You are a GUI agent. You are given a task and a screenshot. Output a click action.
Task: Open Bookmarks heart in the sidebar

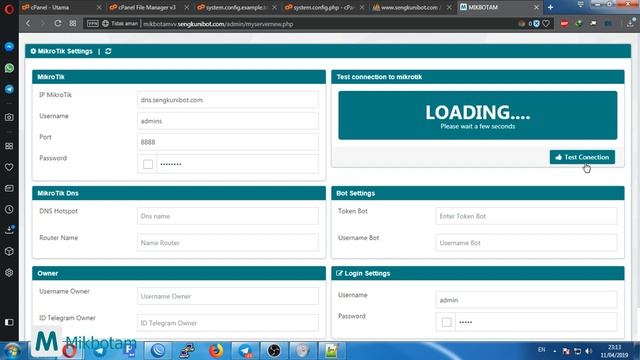click(9, 167)
